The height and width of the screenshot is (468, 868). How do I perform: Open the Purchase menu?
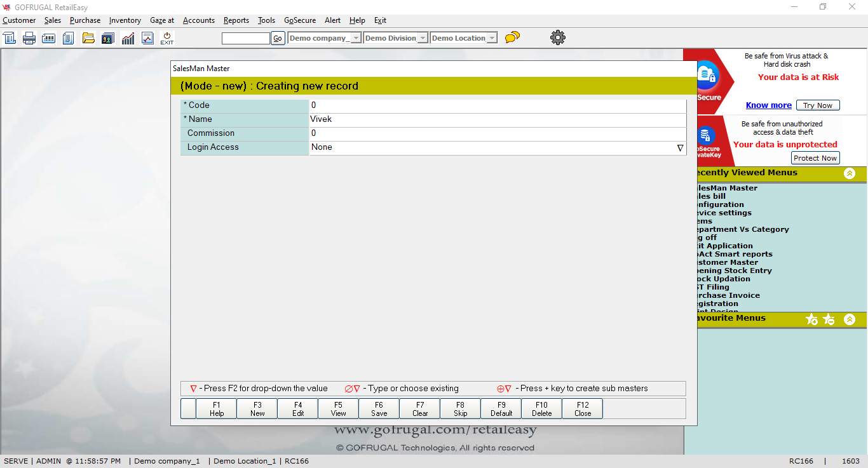point(85,20)
